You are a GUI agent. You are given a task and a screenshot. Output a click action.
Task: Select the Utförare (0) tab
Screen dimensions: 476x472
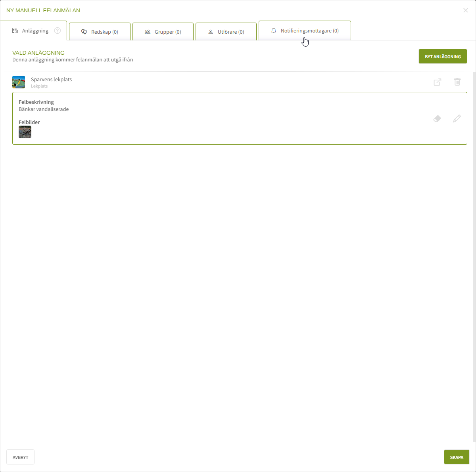226,31
